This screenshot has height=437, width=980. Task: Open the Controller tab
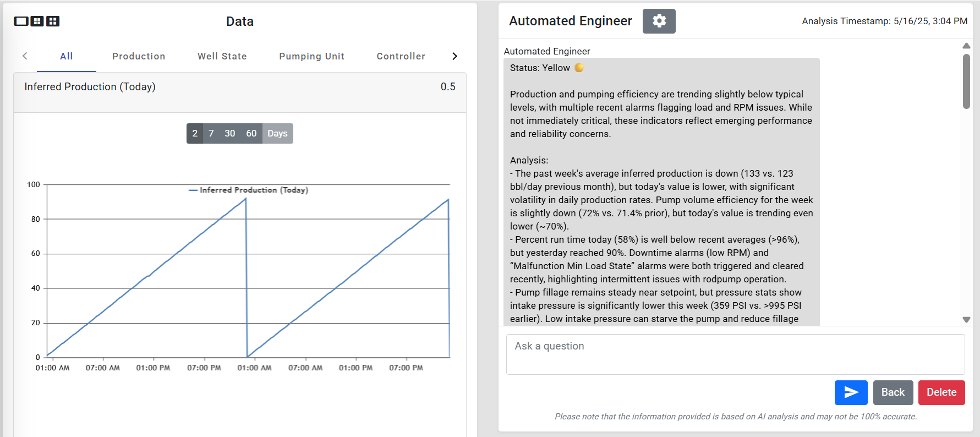[x=401, y=56]
